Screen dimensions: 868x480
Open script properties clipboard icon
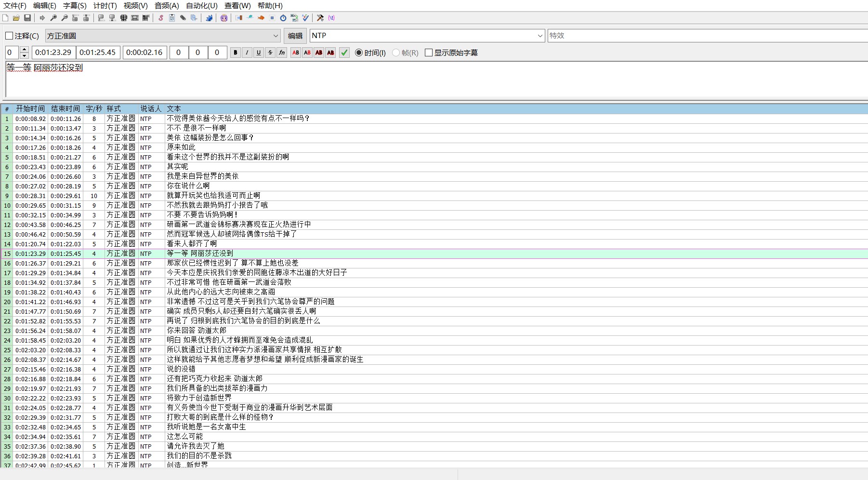click(x=171, y=18)
